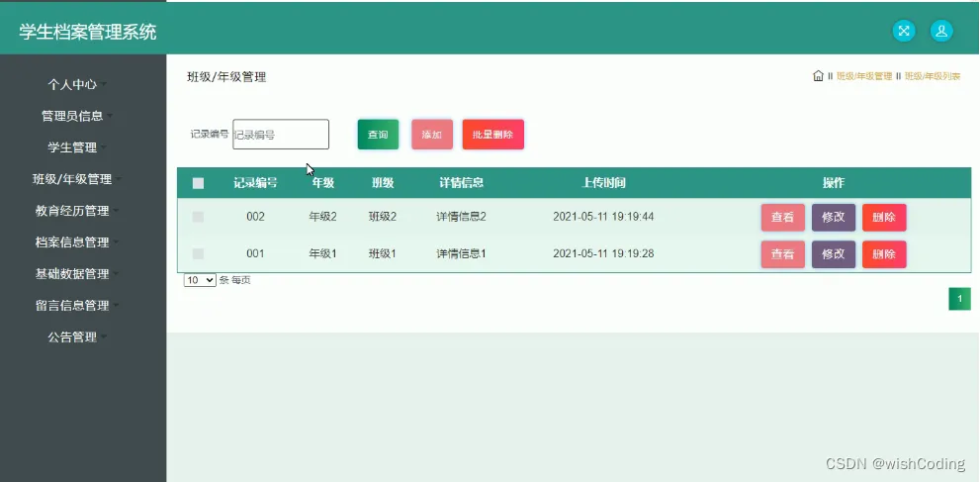The width and height of the screenshot is (980, 482).
Task: Open the rows-per-page dropdown showing 10
Action: click(200, 280)
